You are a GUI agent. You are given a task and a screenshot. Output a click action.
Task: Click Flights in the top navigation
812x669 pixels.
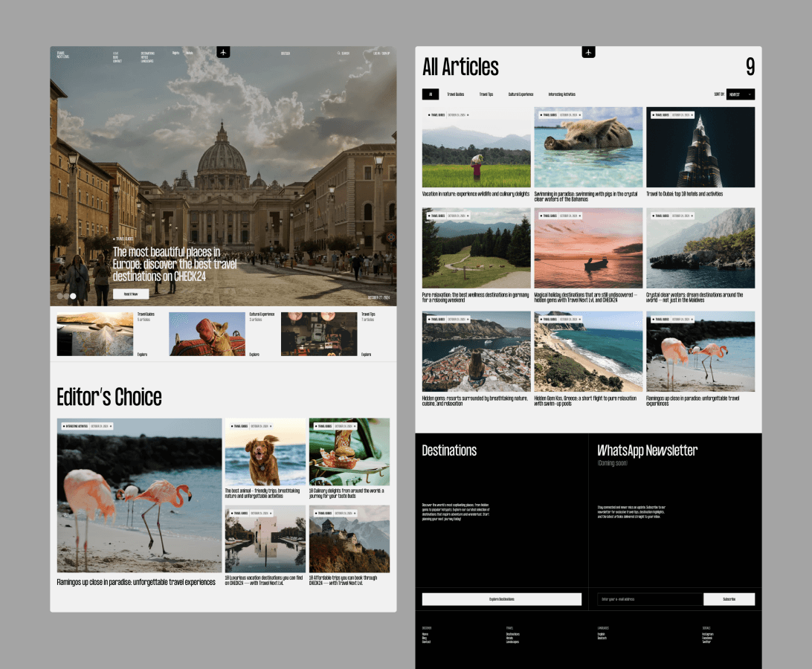176,53
